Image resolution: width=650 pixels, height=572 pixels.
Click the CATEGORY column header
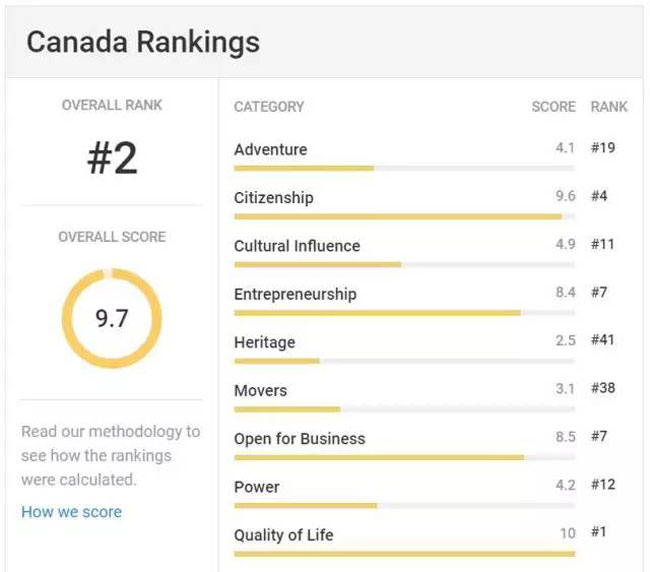tap(269, 106)
